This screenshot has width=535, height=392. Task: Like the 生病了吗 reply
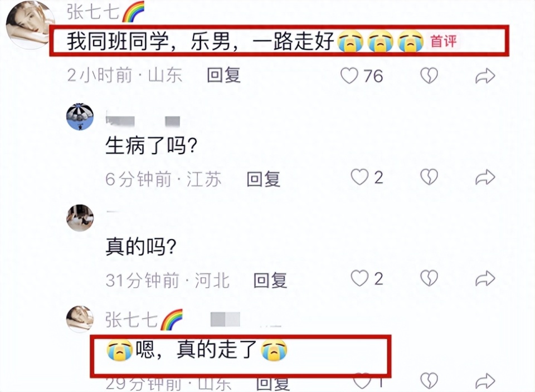tap(359, 177)
